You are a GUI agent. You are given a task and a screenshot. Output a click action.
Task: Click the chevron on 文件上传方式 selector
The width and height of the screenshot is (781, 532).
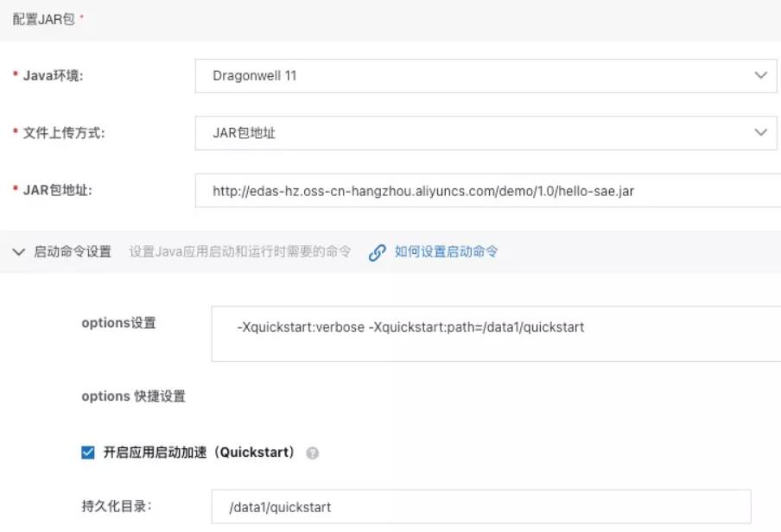click(x=759, y=134)
